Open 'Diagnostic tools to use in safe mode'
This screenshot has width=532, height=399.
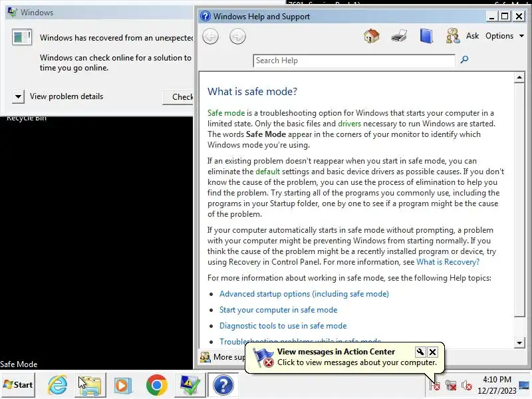(x=283, y=326)
